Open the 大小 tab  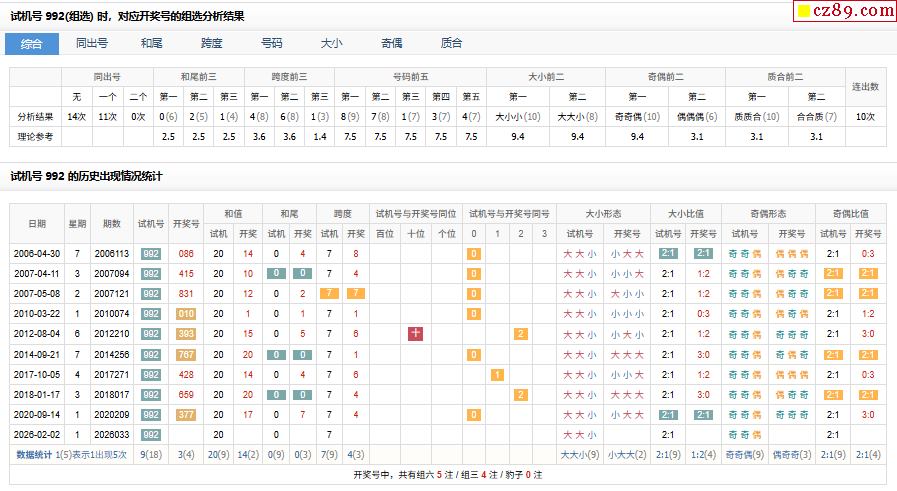[x=331, y=44]
